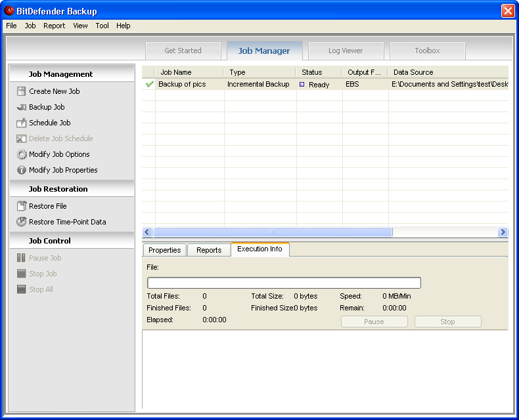Click the Ready status square icon

click(x=302, y=85)
